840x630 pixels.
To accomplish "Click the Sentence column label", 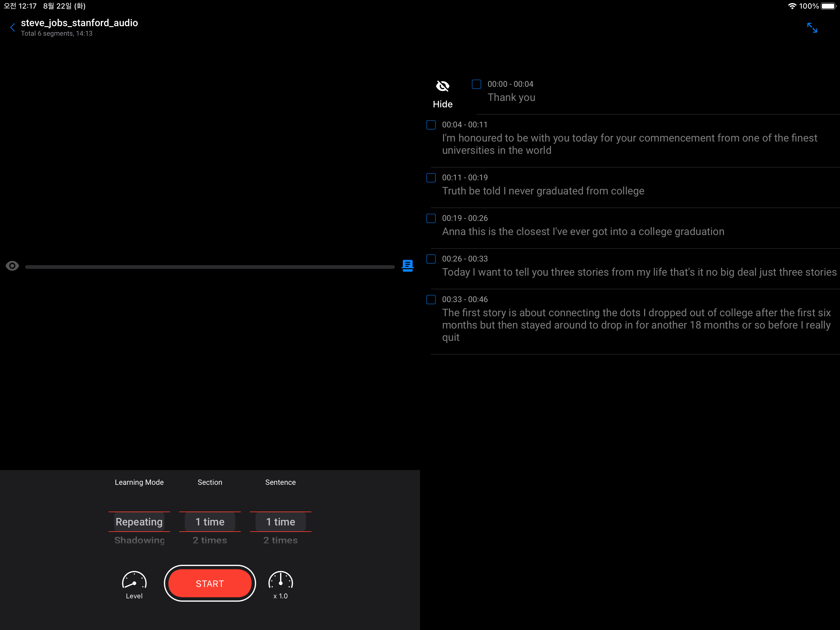I will [281, 482].
